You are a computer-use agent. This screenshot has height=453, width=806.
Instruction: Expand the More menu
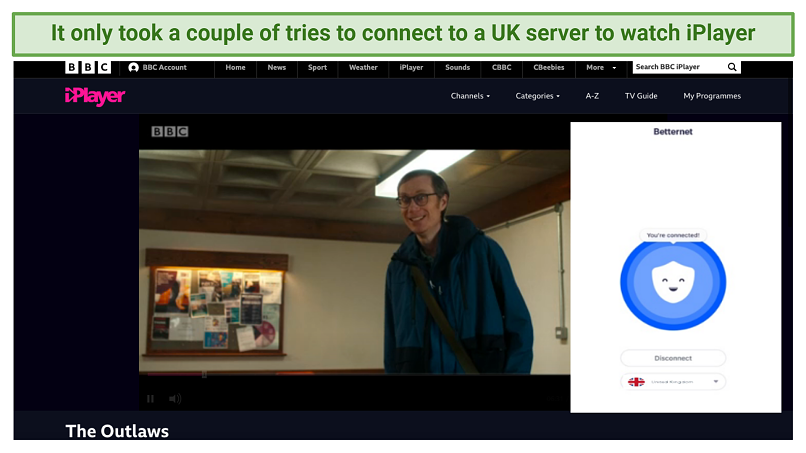click(x=601, y=67)
